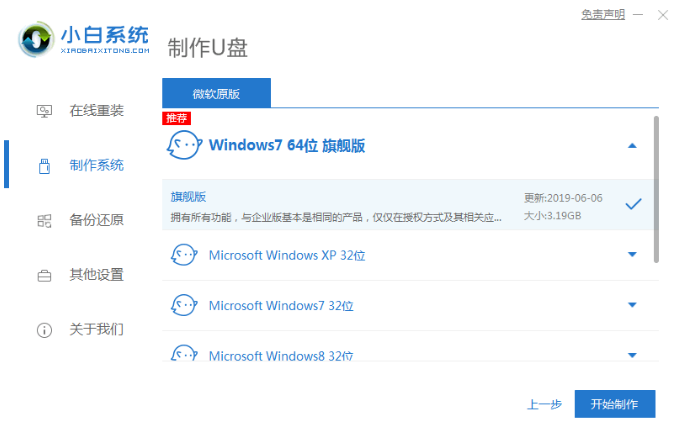Click the 制作系统 USB drive icon

[44, 166]
